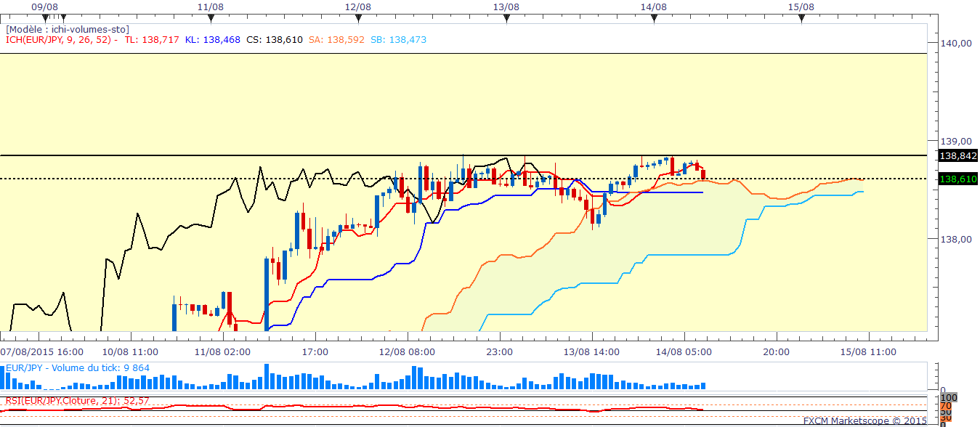Image resolution: width=980 pixels, height=427 pixels.
Task: Click the 13/08 14:00 time axis label
Action: pos(591,351)
